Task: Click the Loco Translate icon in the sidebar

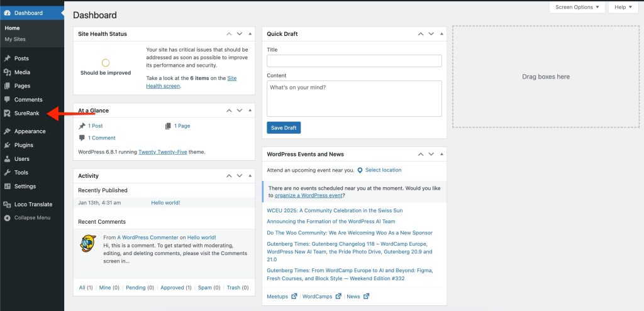Action: pos(7,204)
